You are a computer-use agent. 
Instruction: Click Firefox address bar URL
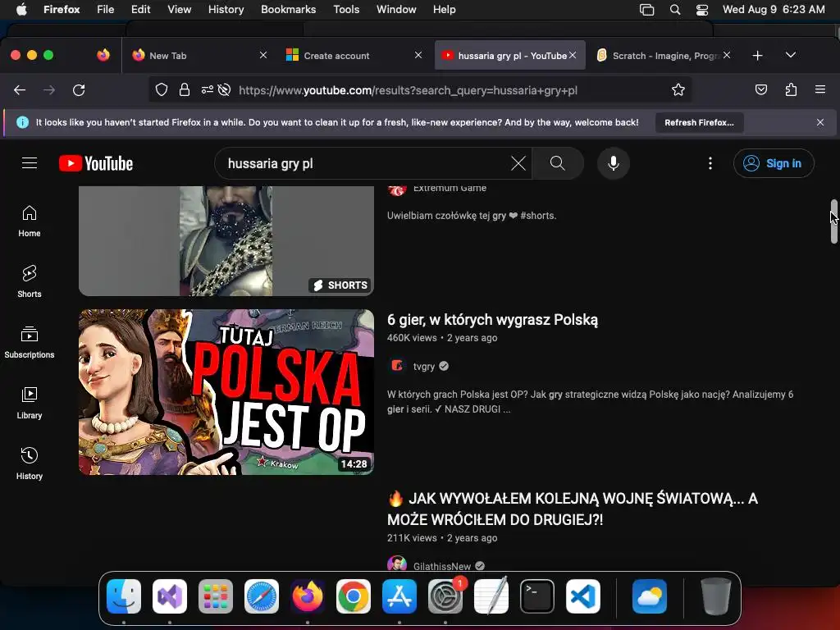[409, 90]
